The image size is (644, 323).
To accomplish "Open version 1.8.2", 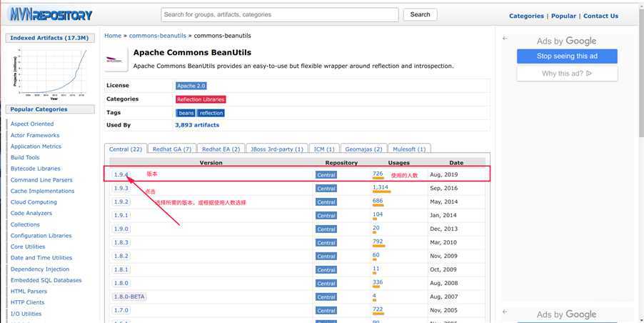I will pos(121,256).
